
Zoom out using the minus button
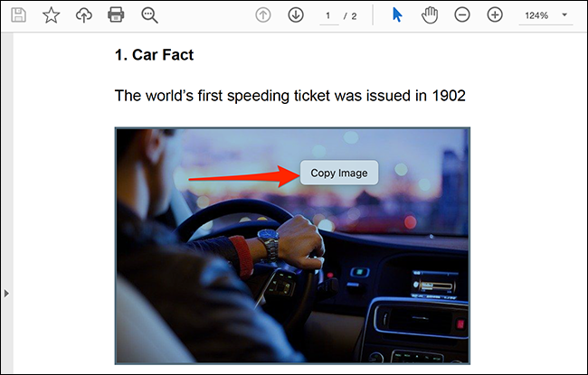coord(462,15)
